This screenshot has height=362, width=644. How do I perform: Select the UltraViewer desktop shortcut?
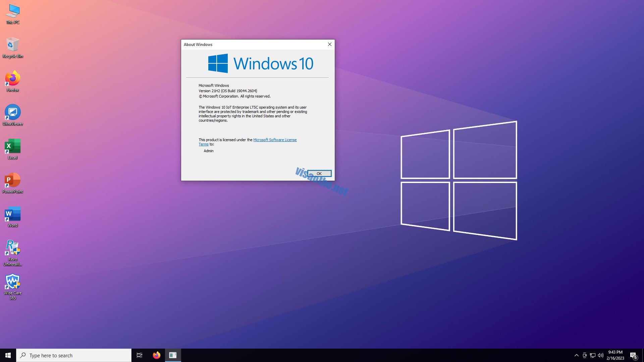(x=13, y=115)
